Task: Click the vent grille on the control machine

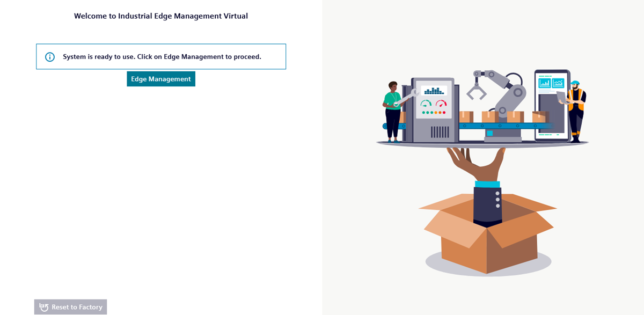Action: click(440, 131)
